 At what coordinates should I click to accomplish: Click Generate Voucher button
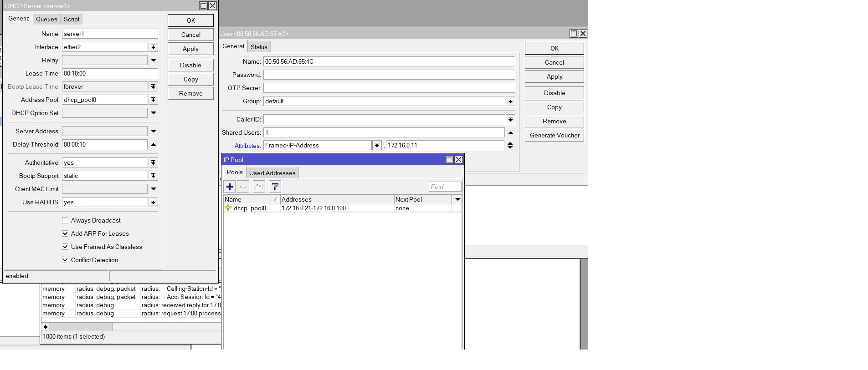point(554,135)
